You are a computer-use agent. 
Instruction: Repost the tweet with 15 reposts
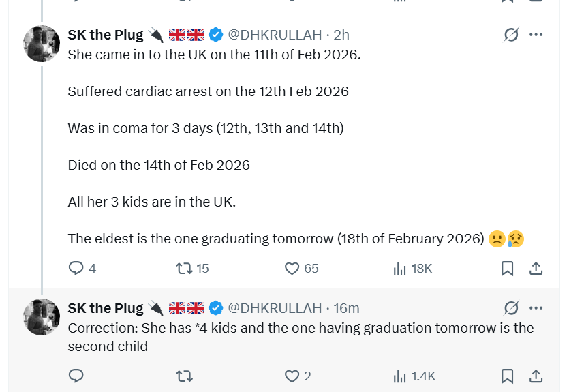pos(184,269)
